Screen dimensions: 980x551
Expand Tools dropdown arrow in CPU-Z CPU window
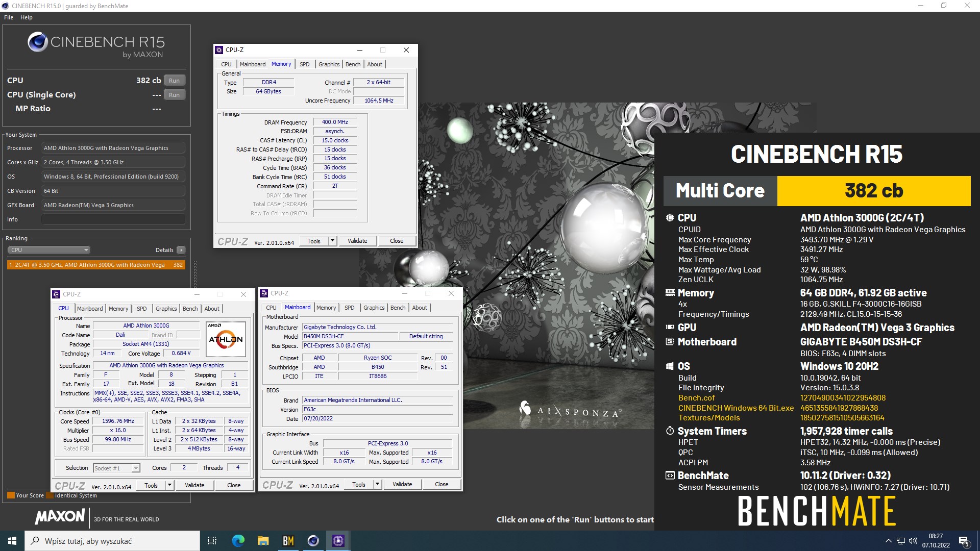coord(169,485)
